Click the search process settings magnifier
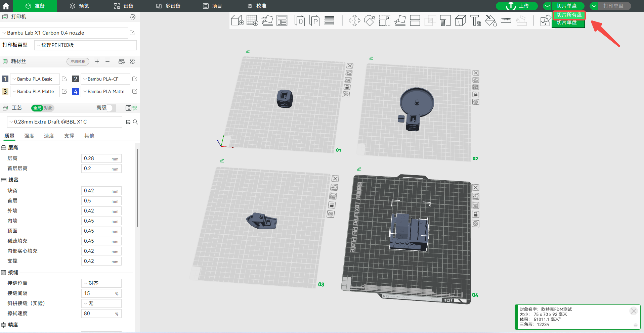The image size is (644, 333). [x=135, y=122]
